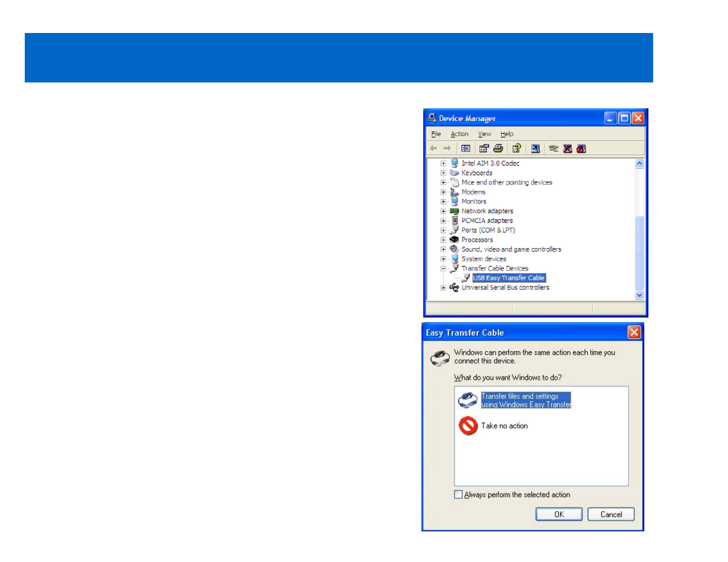The height and width of the screenshot is (562, 728).
Task: Click Cancel in Easy Transfer Cable dialog
Action: [611, 514]
